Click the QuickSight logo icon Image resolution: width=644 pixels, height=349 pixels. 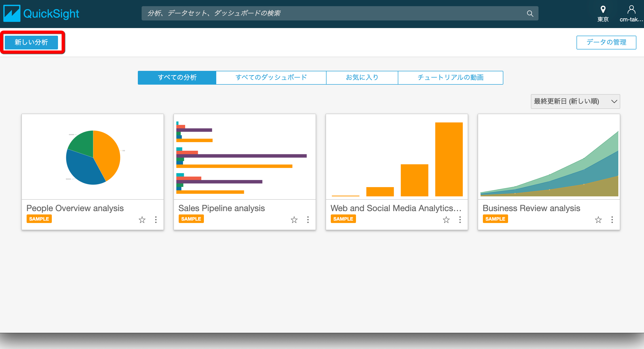click(11, 13)
